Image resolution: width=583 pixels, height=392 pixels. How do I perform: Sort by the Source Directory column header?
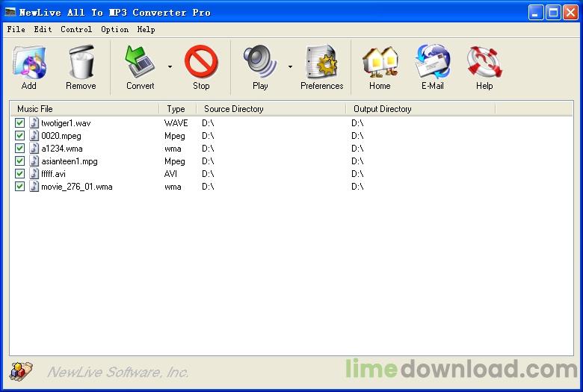pos(271,109)
